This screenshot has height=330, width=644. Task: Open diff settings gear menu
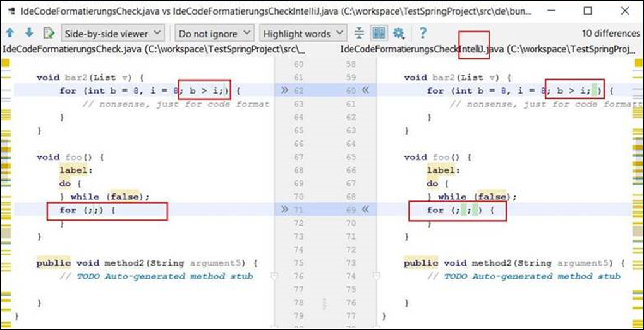(x=398, y=33)
